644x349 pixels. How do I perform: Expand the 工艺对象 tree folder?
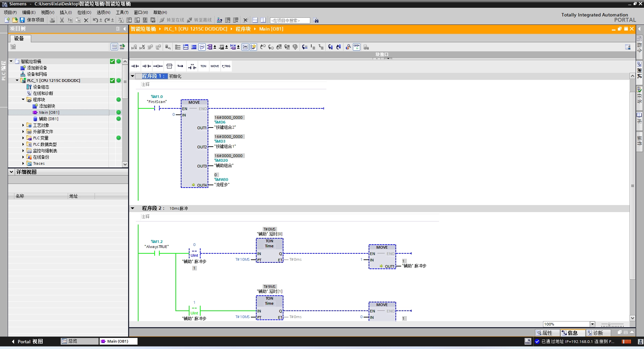23,125
